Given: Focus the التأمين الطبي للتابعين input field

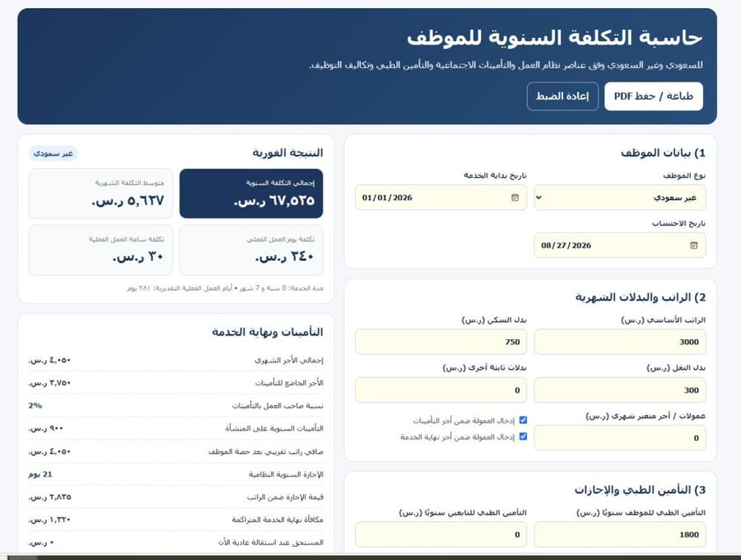Looking at the screenshot, I should (x=441, y=534).
